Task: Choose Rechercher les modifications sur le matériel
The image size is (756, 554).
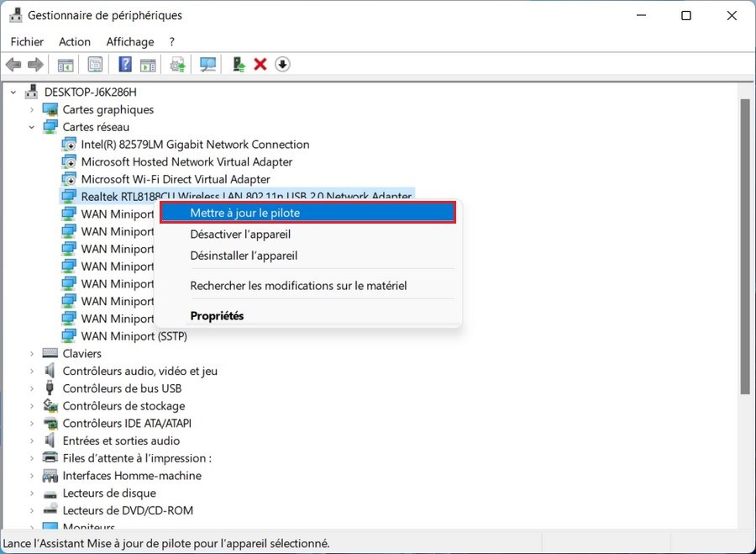Action: [308, 285]
